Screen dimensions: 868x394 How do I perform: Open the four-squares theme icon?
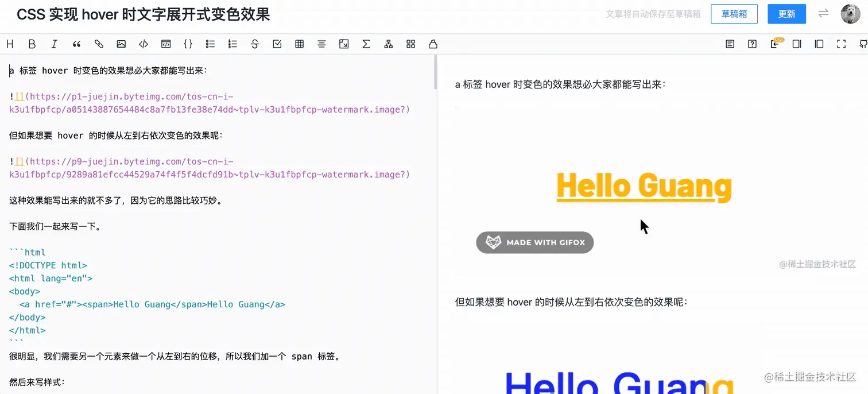tap(410, 44)
